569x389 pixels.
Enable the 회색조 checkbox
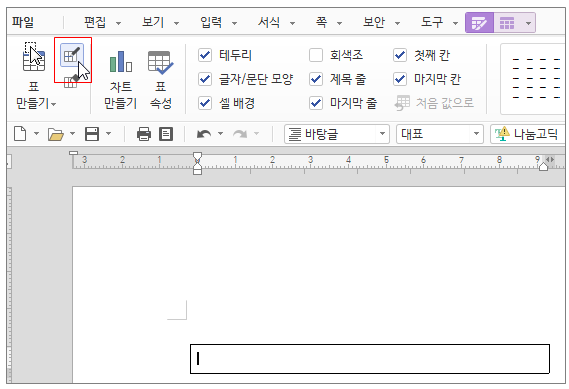(316, 55)
